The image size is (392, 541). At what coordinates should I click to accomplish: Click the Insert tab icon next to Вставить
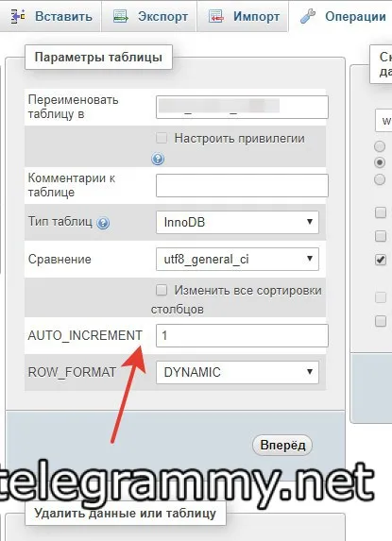click(18, 17)
